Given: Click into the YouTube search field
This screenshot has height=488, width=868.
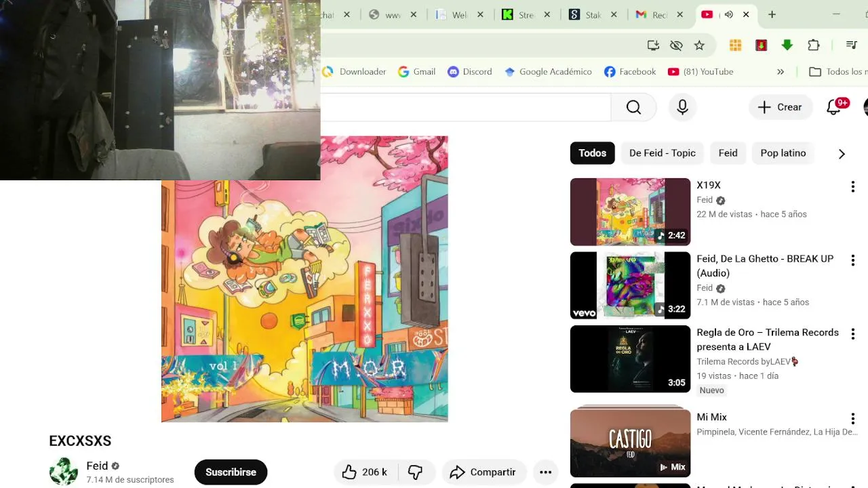Looking at the screenshot, I should pyautogui.click(x=466, y=107).
